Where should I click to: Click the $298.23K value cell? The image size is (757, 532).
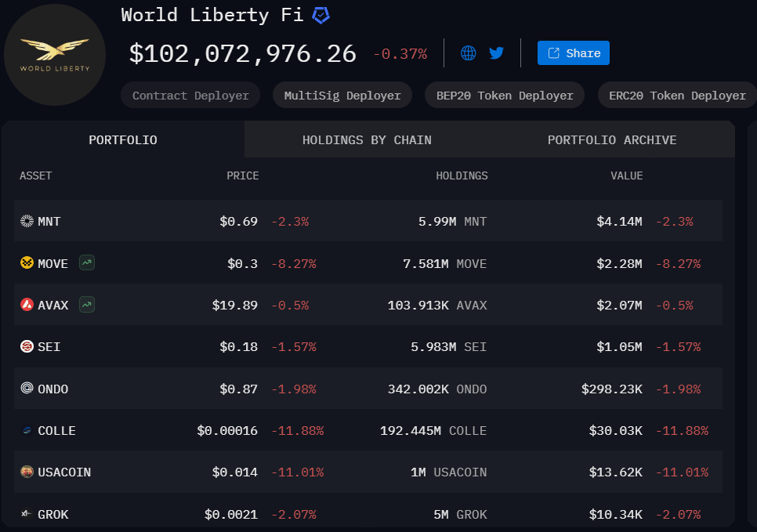tap(612, 389)
